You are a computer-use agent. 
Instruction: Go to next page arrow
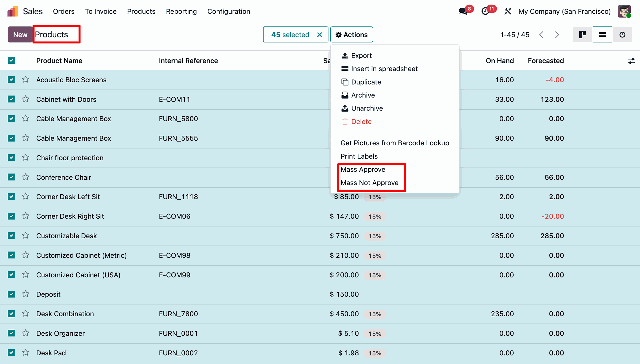pyautogui.click(x=557, y=35)
